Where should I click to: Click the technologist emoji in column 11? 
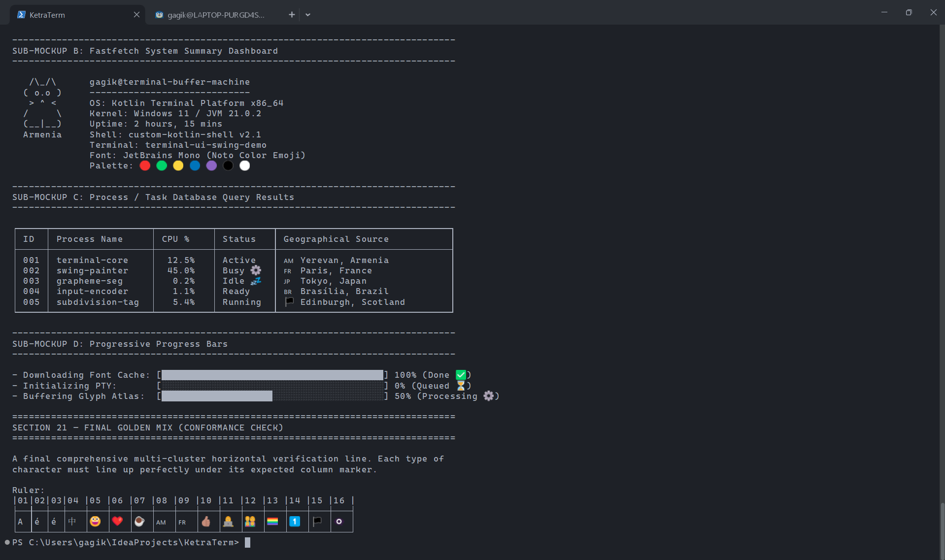[228, 521]
